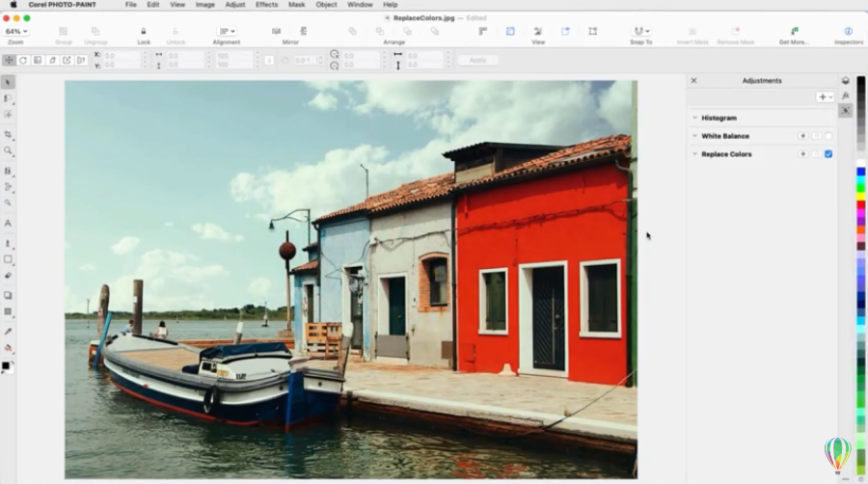Collapse the Histogram section
Screen dimensions: 868x484
[694, 118]
